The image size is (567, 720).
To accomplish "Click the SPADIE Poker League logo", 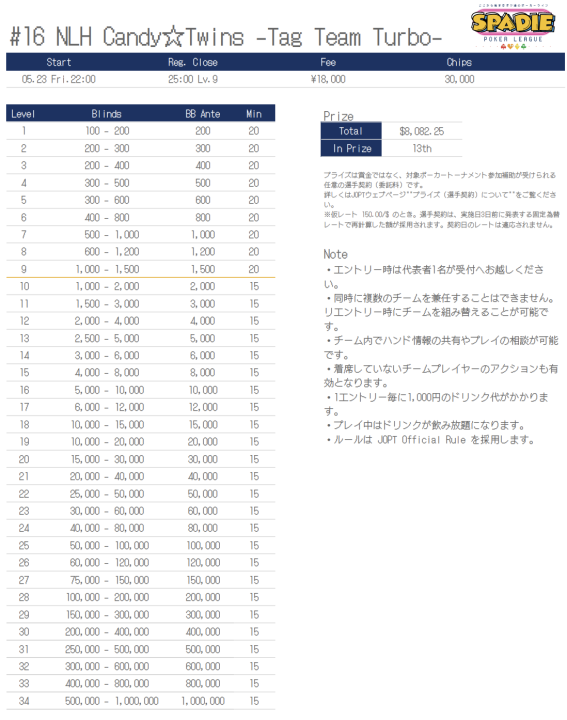I will point(513,27).
